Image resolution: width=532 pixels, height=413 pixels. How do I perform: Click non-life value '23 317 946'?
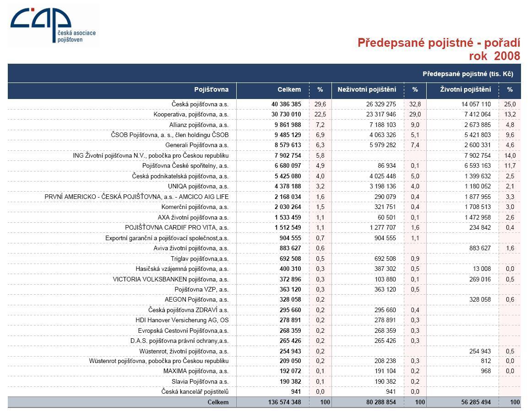tap(381, 115)
